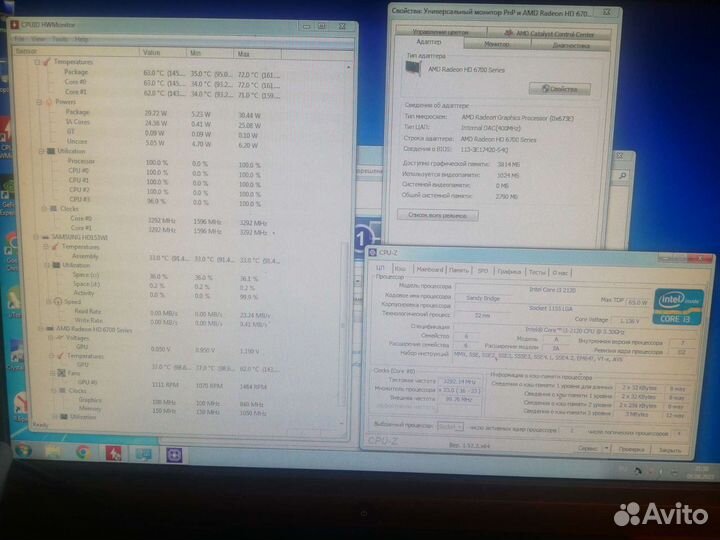Screen dimensions: 720x540
Task: Click the Max column header in HWMonitor
Action: [257, 54]
